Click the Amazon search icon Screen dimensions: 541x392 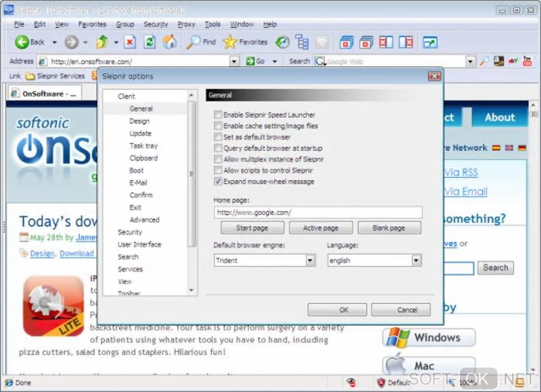pos(499,61)
